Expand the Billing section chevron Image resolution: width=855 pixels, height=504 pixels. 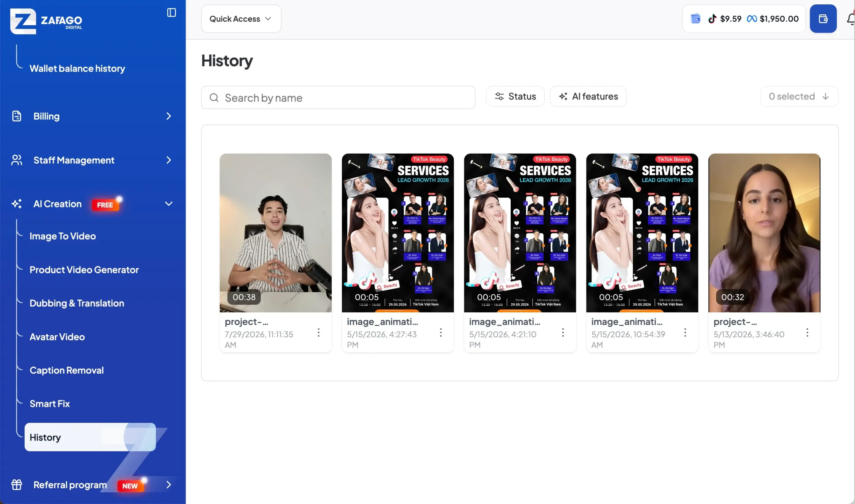pos(169,116)
